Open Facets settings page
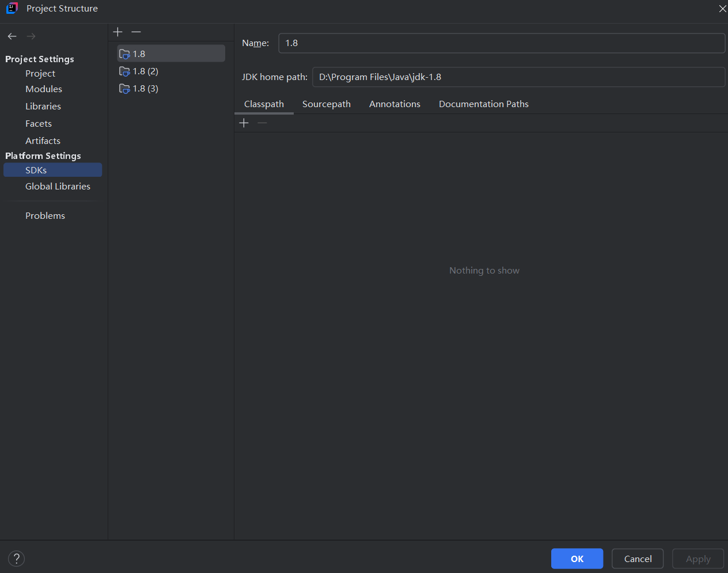This screenshot has width=728, height=573. point(39,123)
